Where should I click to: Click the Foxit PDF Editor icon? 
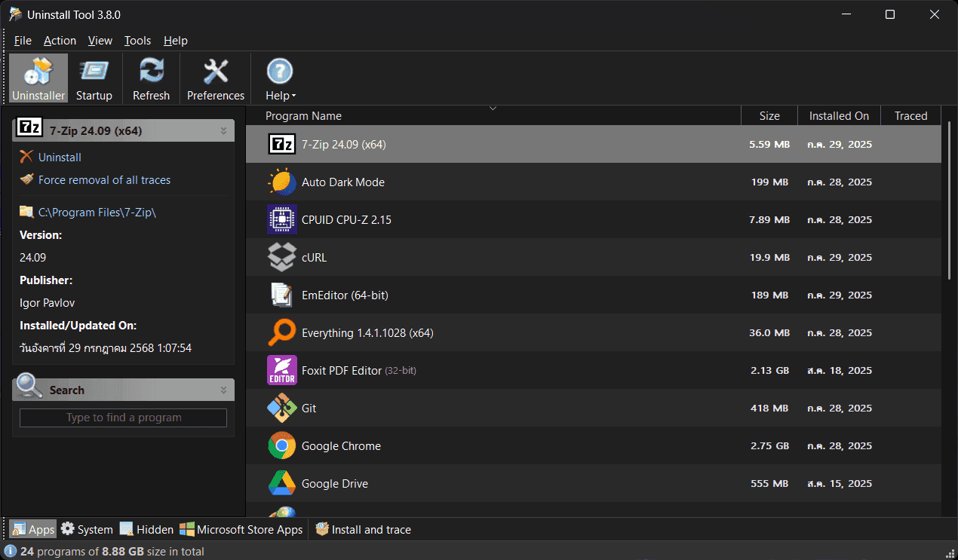(282, 370)
